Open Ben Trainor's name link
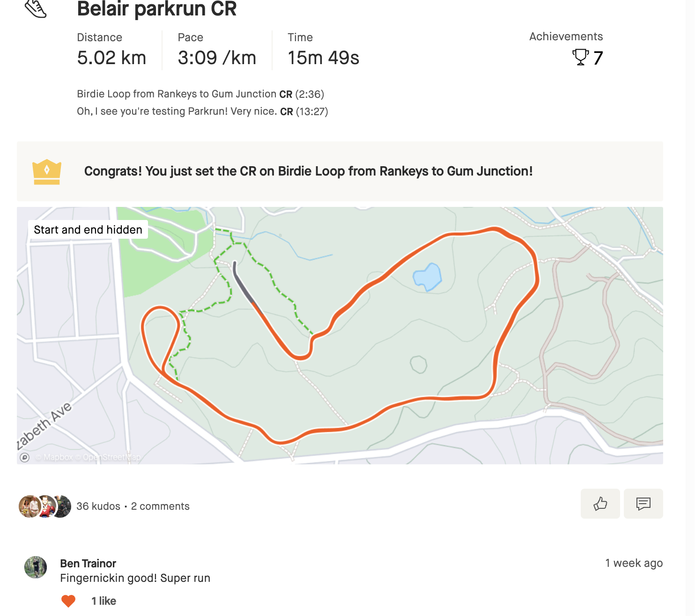The image size is (695, 616). 89,563
